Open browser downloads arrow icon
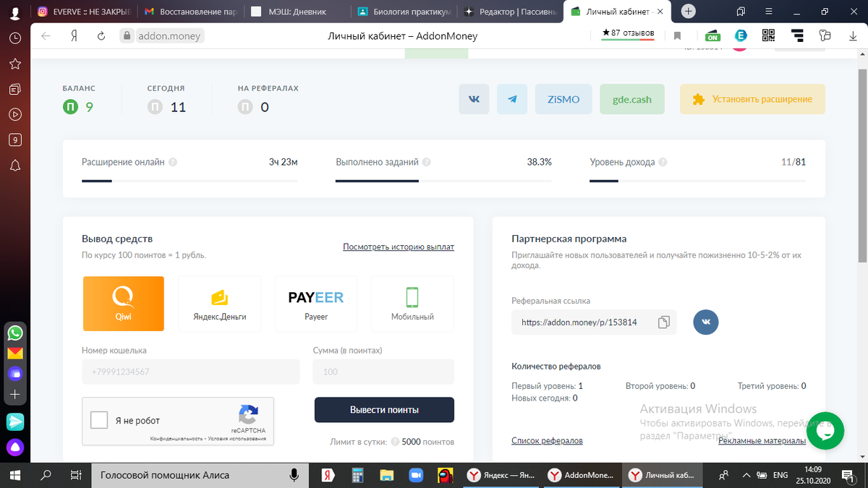 pyautogui.click(x=853, y=35)
